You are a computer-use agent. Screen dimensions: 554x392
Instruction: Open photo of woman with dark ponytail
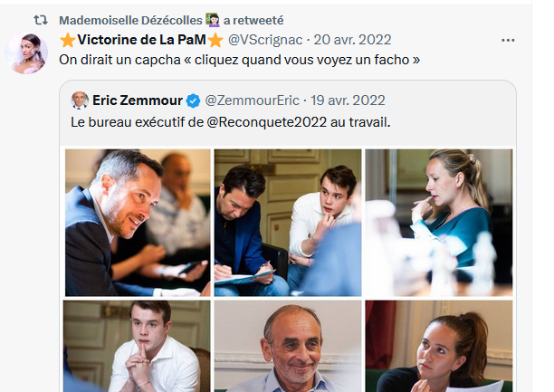click(439, 346)
